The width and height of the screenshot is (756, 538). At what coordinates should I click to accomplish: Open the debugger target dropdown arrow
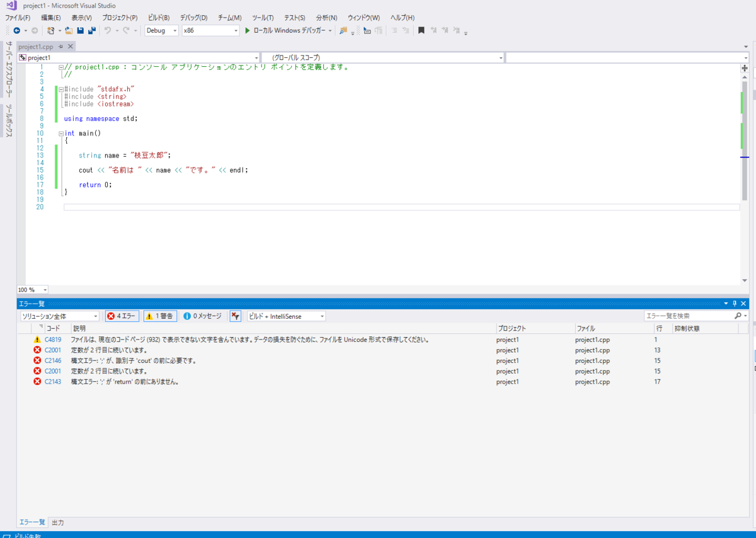pyautogui.click(x=330, y=30)
